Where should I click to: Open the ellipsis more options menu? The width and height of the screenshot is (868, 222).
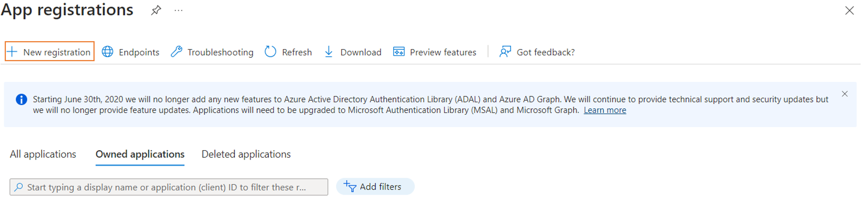pyautogui.click(x=178, y=10)
